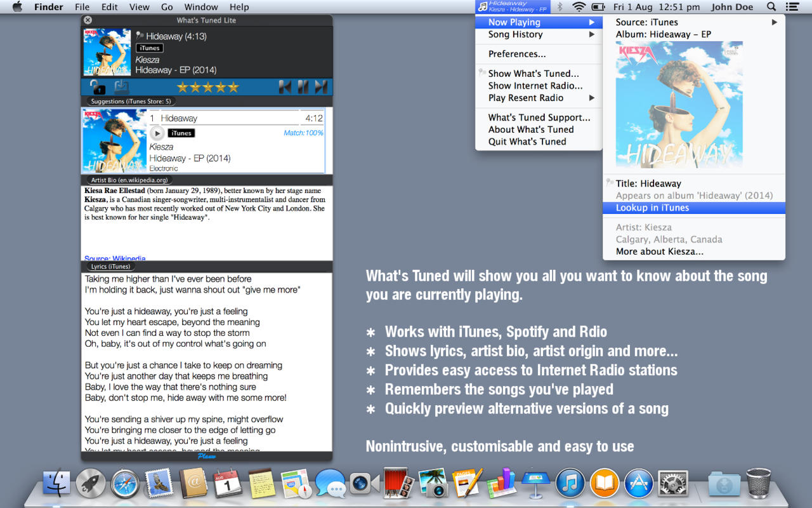Click the What's Tuned menu bar status item
This screenshot has width=812, height=508.
(x=513, y=7)
